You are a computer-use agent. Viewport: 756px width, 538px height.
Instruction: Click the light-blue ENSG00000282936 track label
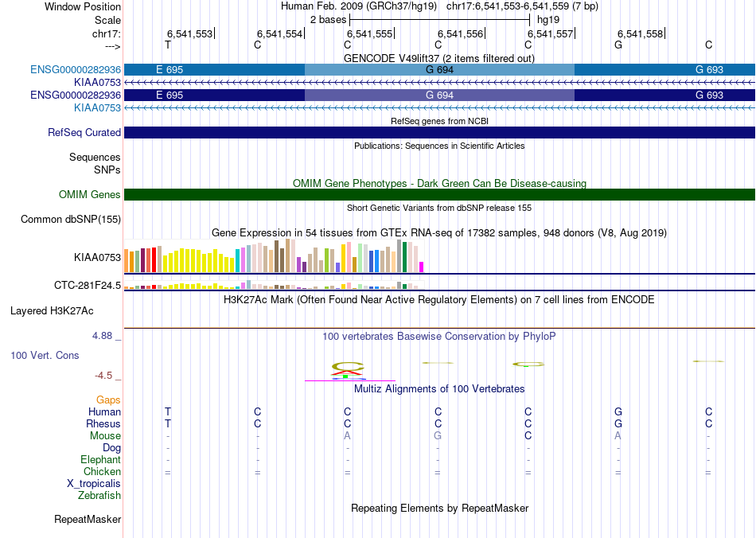(x=76, y=69)
